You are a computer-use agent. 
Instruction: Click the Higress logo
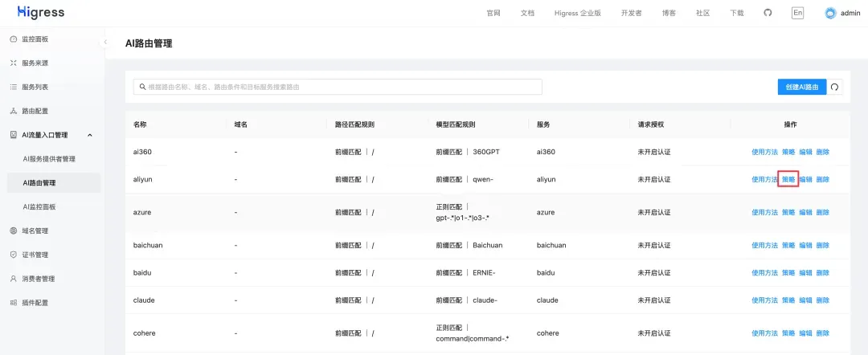[41, 12]
